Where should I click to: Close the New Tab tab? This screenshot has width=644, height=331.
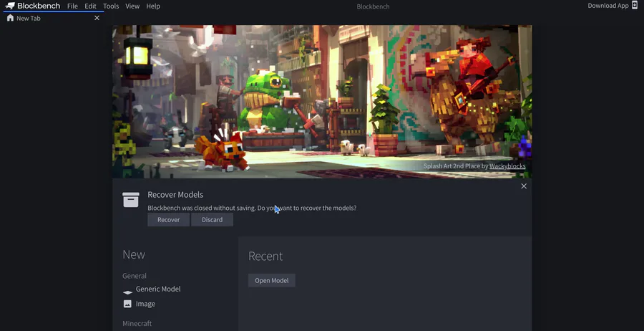(x=97, y=18)
